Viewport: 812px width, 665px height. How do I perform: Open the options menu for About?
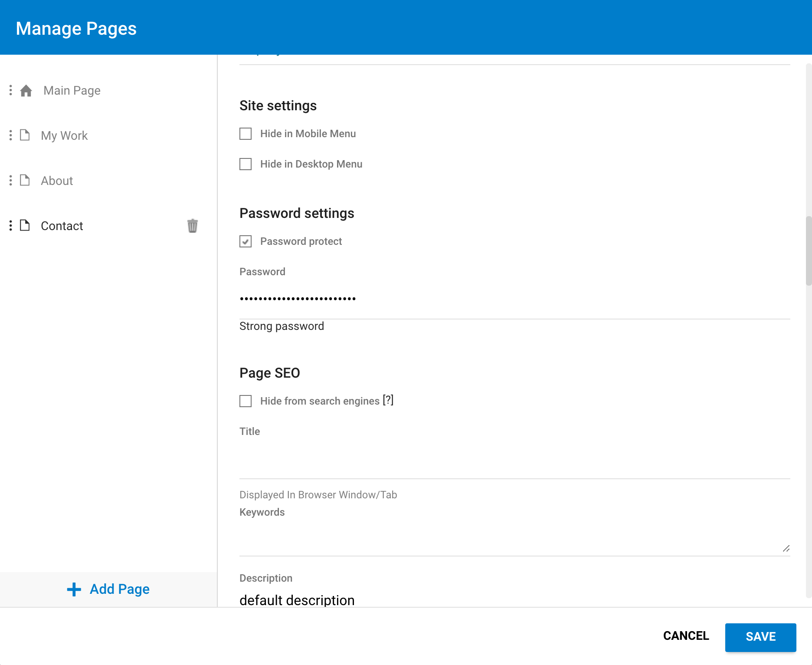(x=10, y=181)
